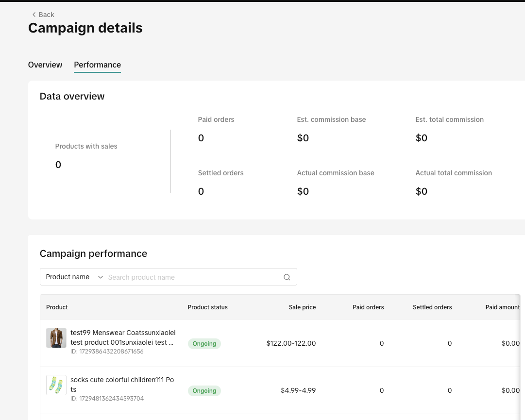Open the colorful socks product thumbnail
Screen dimensions: 525x420
(56, 385)
